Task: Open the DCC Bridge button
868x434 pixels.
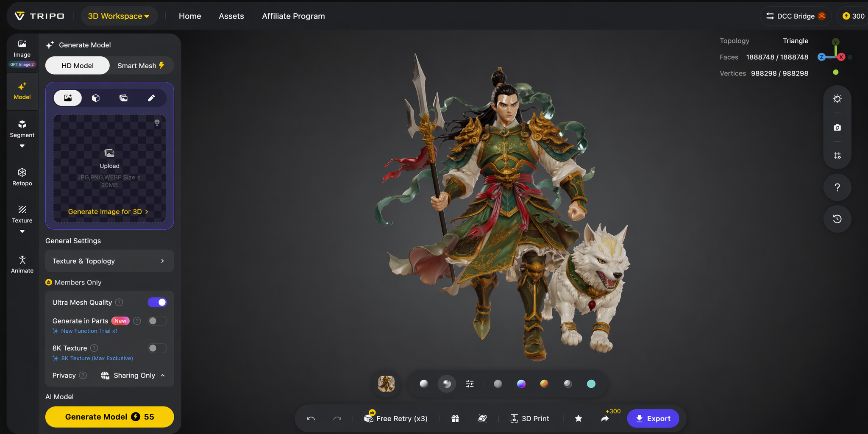Action: [796, 16]
